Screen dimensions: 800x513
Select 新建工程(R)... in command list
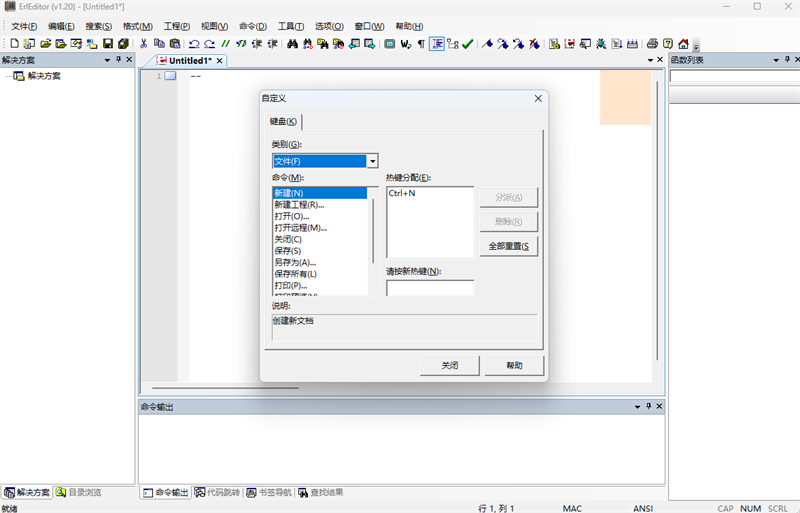[319, 205]
